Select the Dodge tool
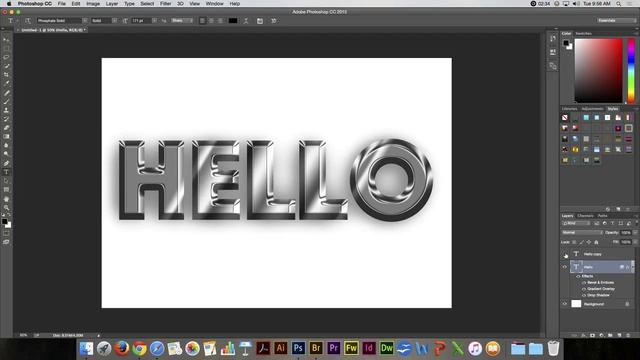 pos(6,154)
